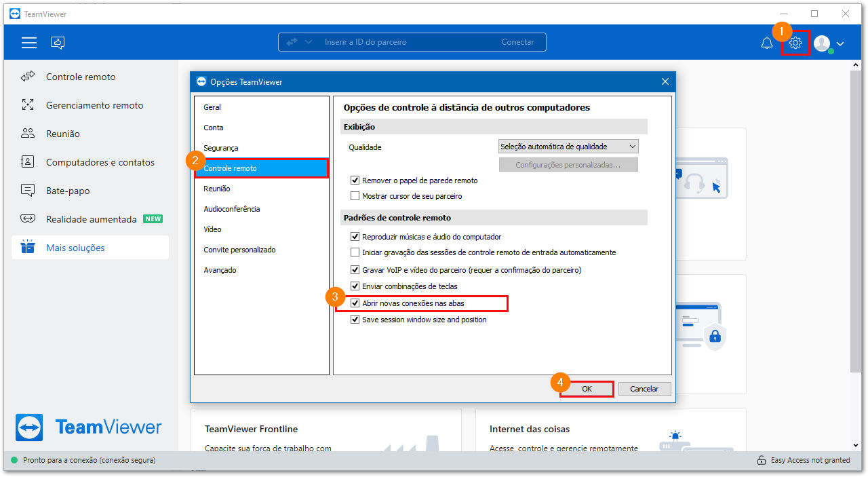Screen dimensions: 868x477
Task: Open the TeamViewer Frontline card
Action: (x=326, y=430)
